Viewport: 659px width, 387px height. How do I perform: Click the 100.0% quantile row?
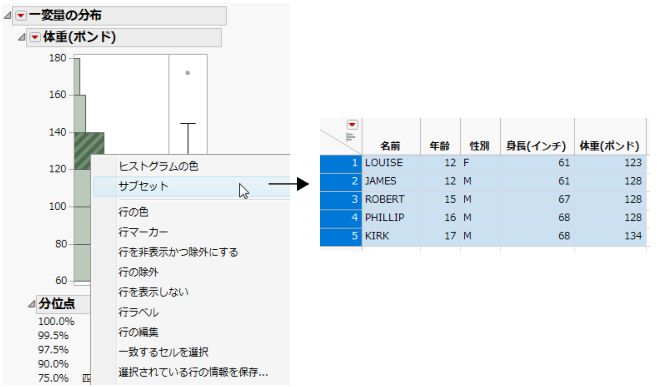point(56,322)
